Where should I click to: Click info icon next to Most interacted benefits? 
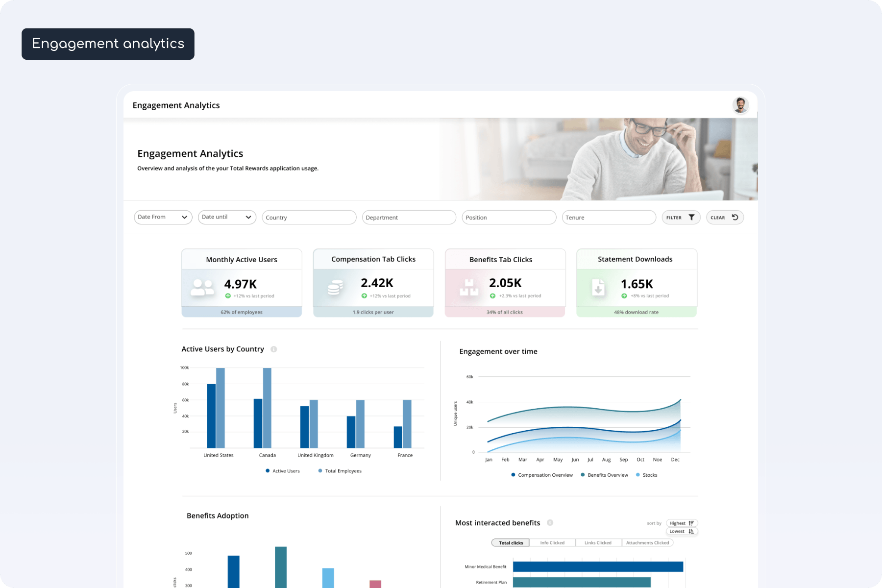[550, 523]
